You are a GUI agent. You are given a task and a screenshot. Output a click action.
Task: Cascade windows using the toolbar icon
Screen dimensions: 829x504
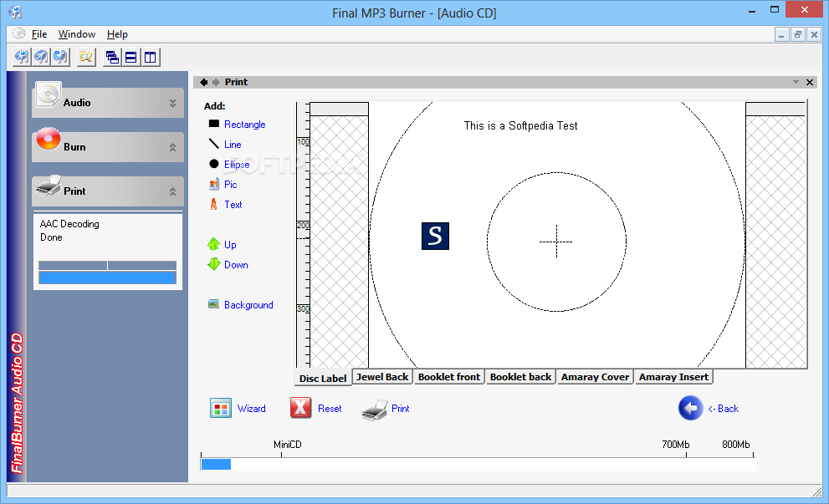pyautogui.click(x=112, y=57)
